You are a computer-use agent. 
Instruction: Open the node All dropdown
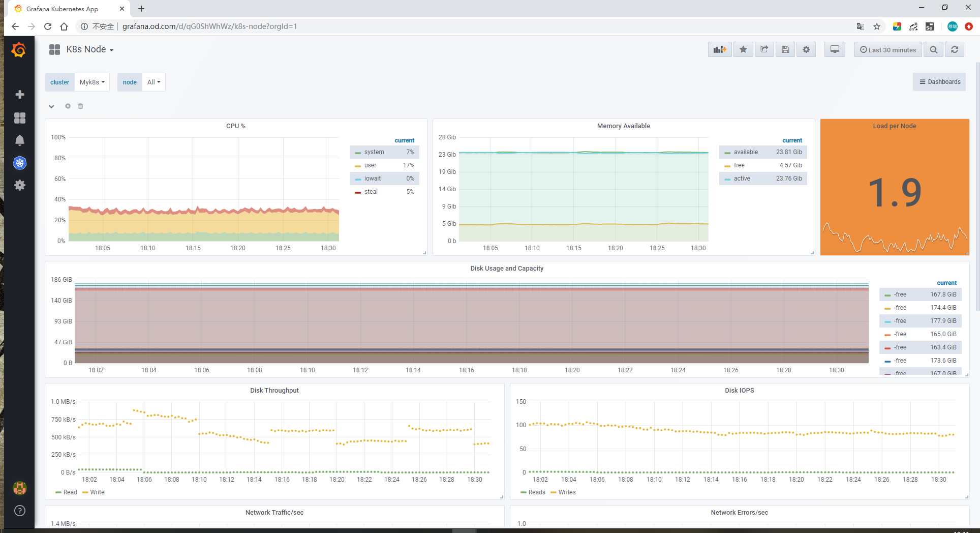coord(154,82)
